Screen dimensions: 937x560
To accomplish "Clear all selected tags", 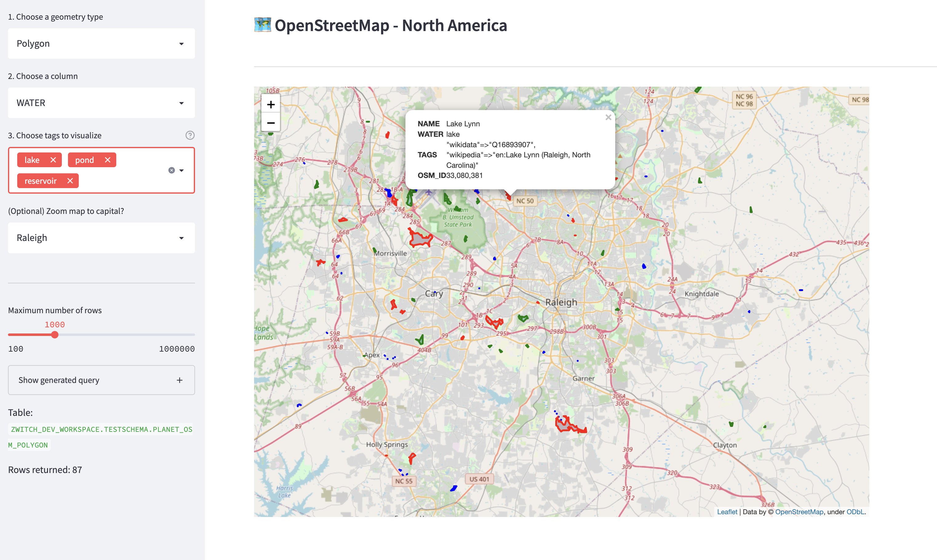I will [171, 170].
